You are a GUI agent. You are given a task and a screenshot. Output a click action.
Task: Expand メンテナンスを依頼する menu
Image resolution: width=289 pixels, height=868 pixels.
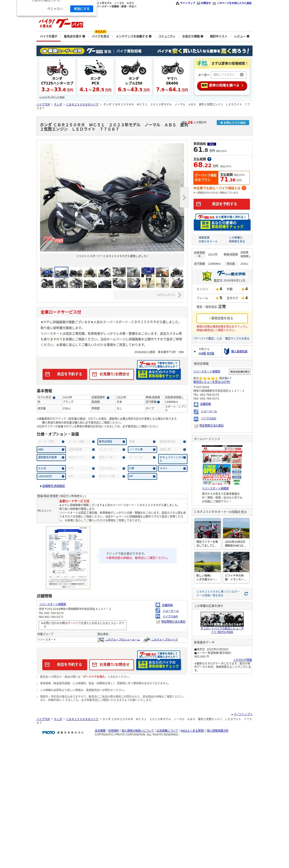[133, 36]
